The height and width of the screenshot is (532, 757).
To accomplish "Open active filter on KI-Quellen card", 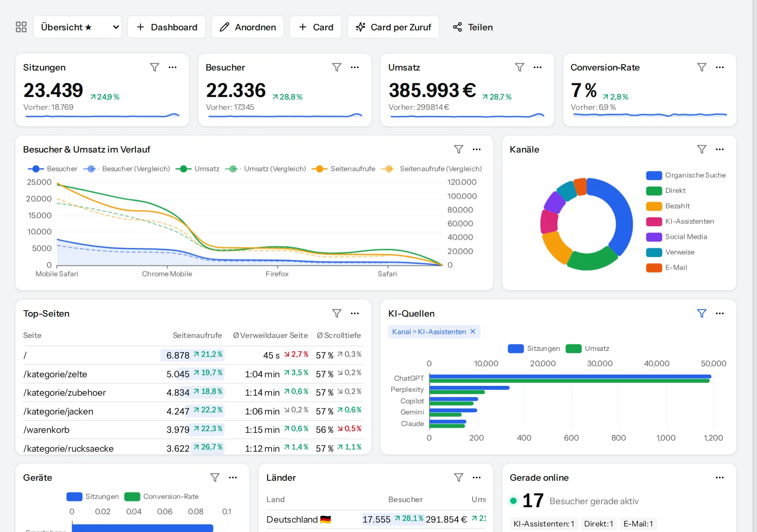I will tap(702, 313).
